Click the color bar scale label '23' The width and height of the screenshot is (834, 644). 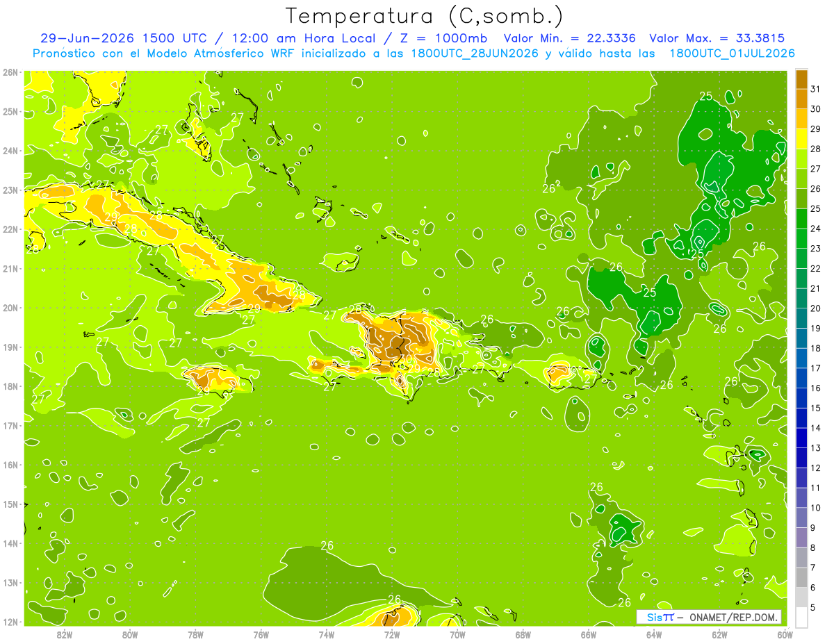click(x=816, y=248)
